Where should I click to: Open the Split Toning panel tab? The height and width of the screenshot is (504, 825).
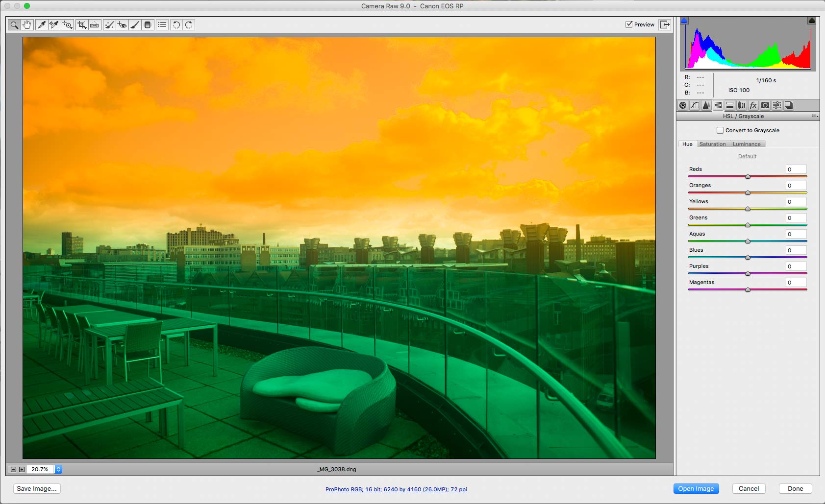(730, 105)
